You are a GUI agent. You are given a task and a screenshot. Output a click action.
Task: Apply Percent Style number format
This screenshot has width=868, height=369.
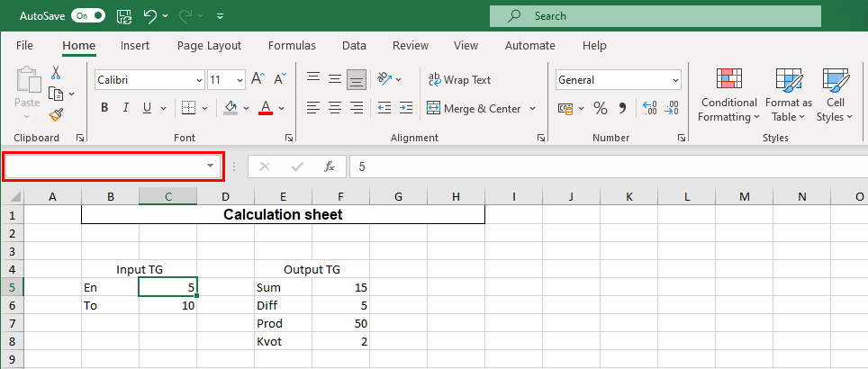(x=600, y=109)
